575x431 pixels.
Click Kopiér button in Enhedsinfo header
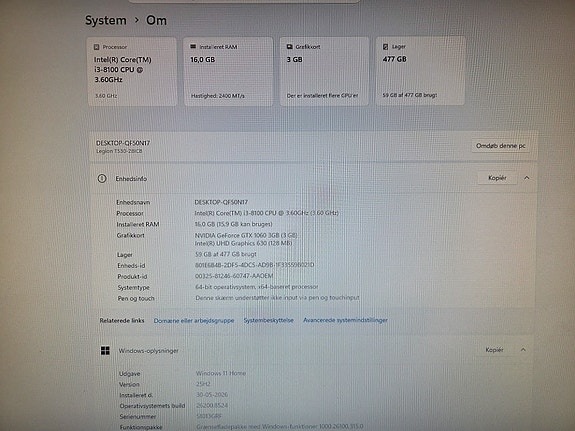(497, 178)
